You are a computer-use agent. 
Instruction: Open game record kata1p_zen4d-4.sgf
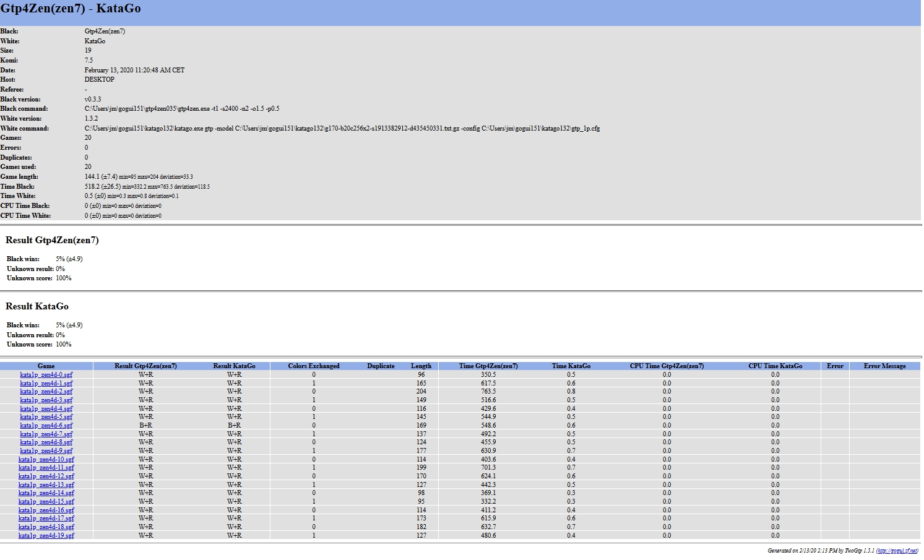tap(46, 408)
